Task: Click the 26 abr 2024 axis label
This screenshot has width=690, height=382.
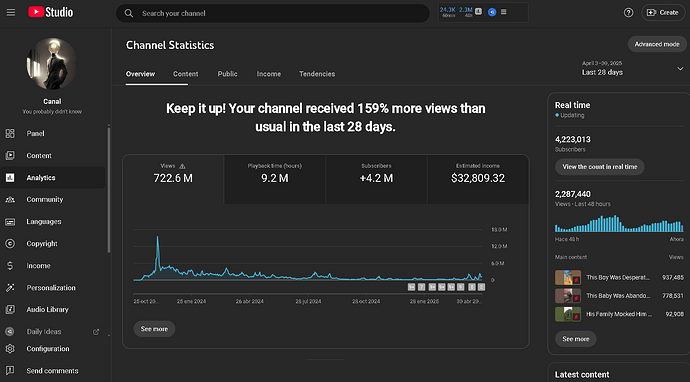Action: click(x=250, y=301)
